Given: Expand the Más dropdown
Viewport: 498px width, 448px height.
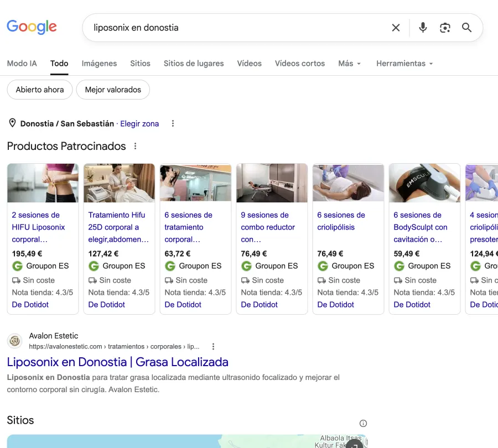Looking at the screenshot, I should click(x=349, y=63).
